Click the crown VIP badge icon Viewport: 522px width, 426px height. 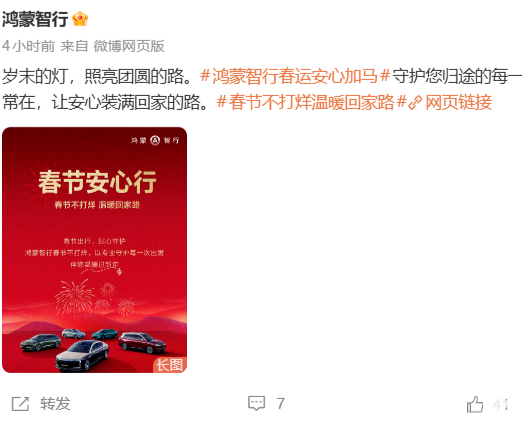[80, 19]
